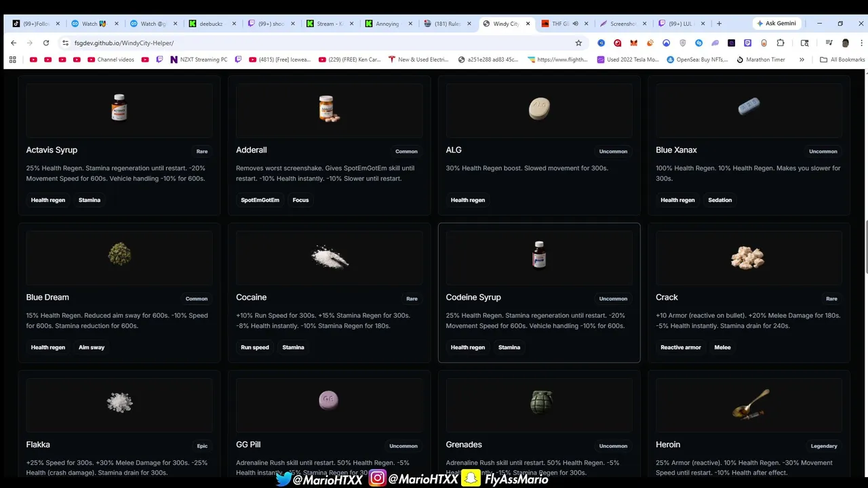Open the OpenSea: Buy NFTs bookmark
868x488 pixels.
[x=698, y=60]
